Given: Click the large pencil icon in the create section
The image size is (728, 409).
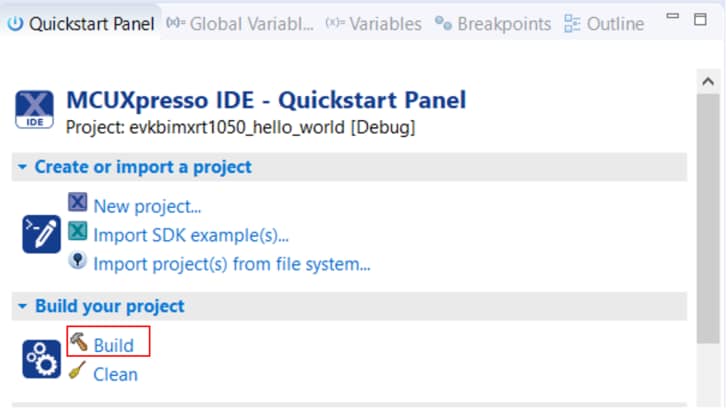Looking at the screenshot, I should click(x=41, y=233).
